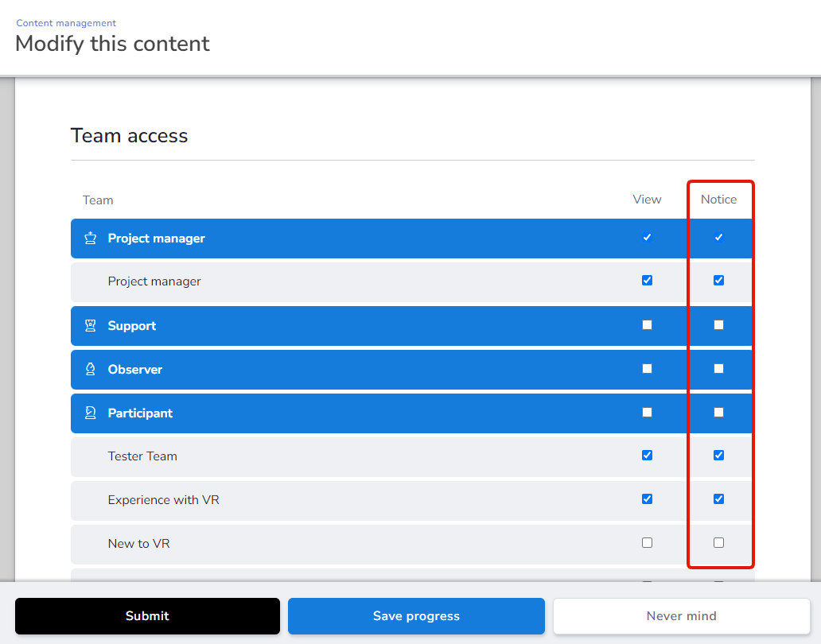Screen dimensions: 821x644
Task: Click the Submit button
Action: tap(147, 615)
